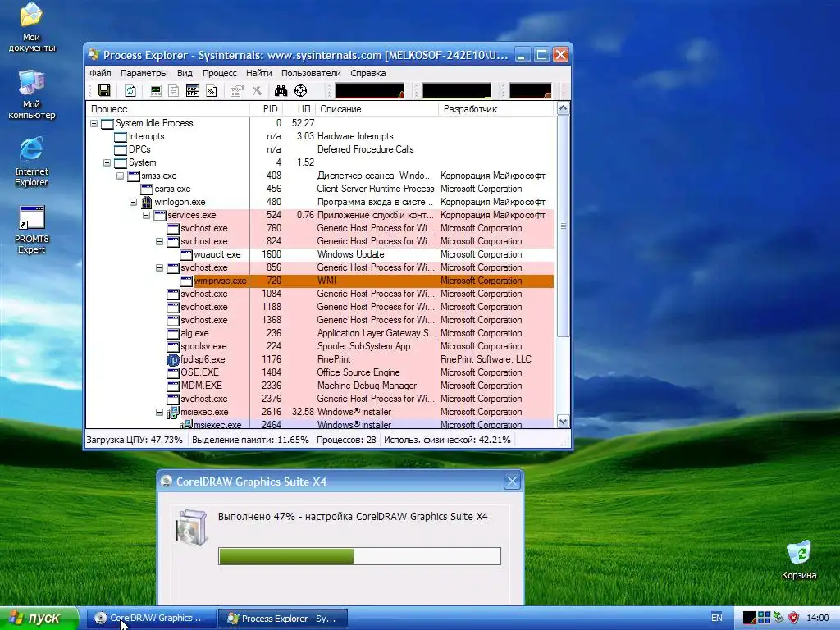Select the alg.exe process row

[x=320, y=333]
